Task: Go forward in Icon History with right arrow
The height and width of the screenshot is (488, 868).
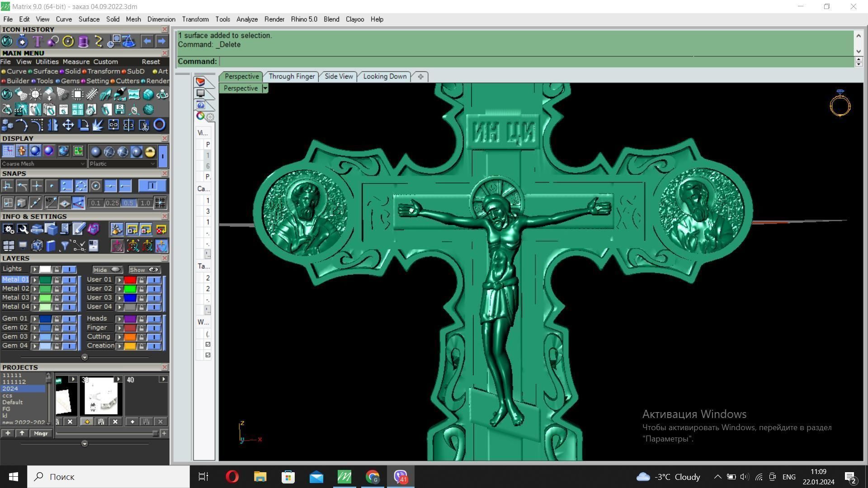Action: click(x=161, y=41)
